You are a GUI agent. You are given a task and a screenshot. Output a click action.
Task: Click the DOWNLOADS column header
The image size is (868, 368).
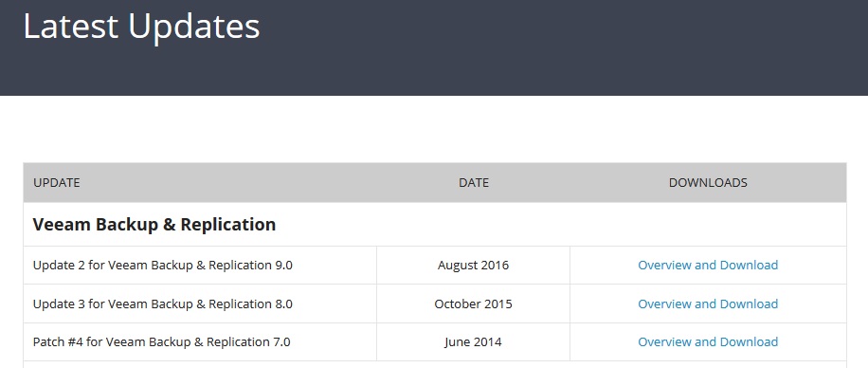pos(708,182)
